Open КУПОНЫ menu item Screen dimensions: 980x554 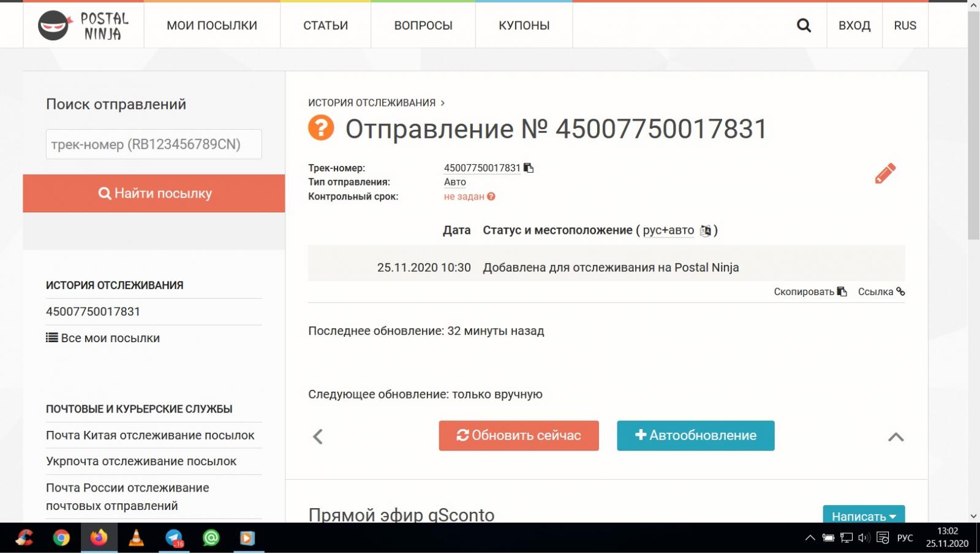[524, 25]
